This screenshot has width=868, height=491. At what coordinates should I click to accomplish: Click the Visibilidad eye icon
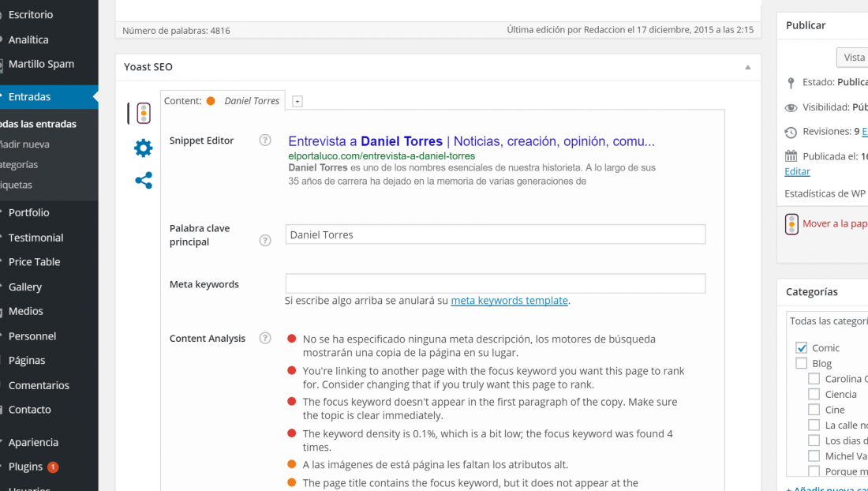pyautogui.click(x=791, y=107)
